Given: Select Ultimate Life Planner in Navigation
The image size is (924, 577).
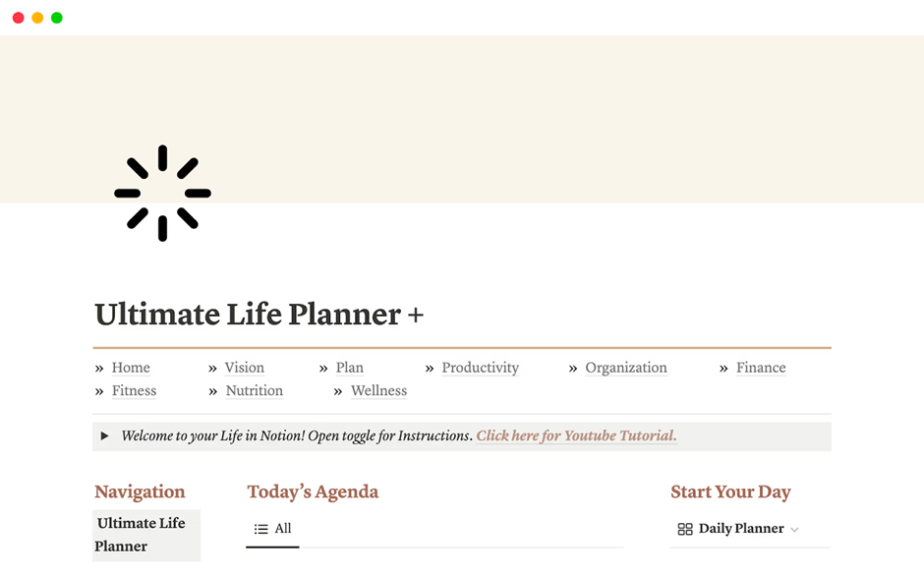Looking at the screenshot, I should (141, 534).
